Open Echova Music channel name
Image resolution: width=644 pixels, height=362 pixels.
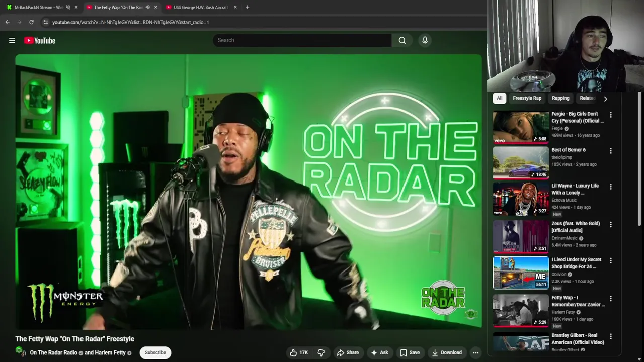(x=564, y=200)
